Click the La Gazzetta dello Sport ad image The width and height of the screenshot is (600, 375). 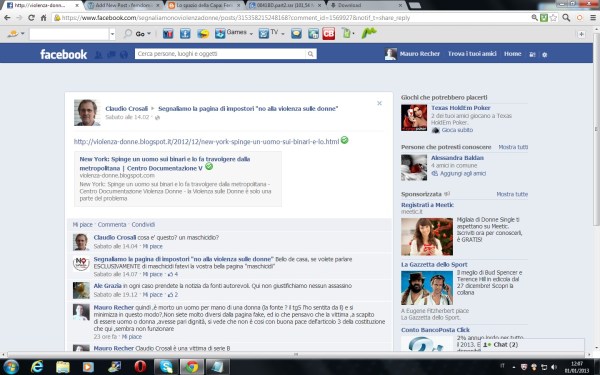coord(427,288)
